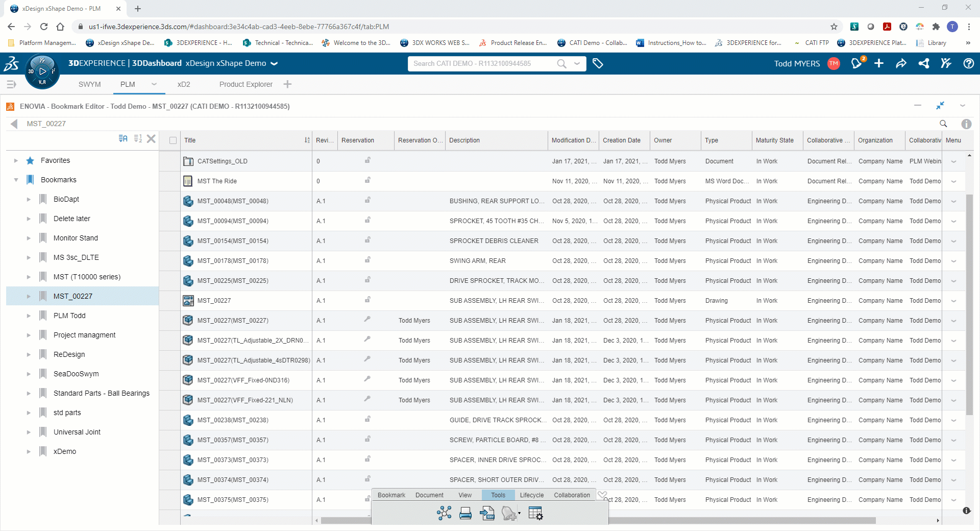Click the Share arrow icon in top bar
This screenshot has height=531, width=980.
[x=901, y=63]
